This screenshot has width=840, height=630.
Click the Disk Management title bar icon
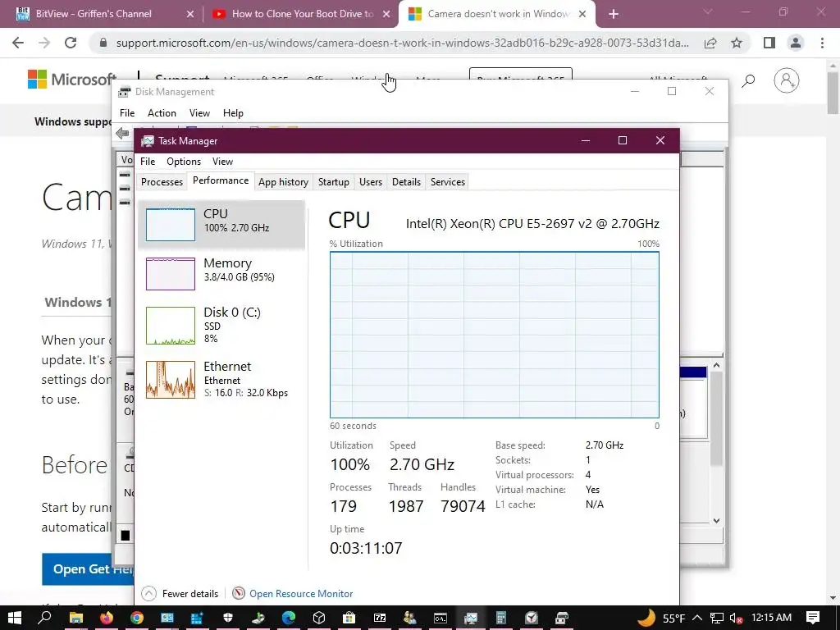pos(125,92)
